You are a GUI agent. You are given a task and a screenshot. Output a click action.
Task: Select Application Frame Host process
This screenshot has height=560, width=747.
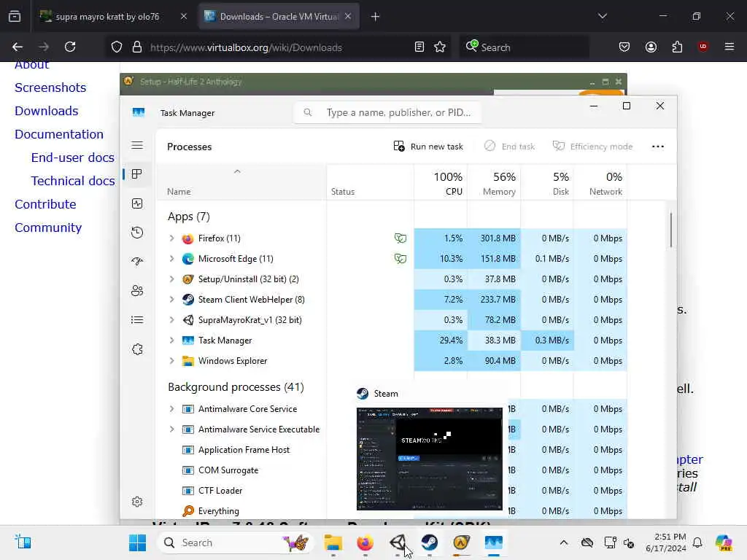244,450
